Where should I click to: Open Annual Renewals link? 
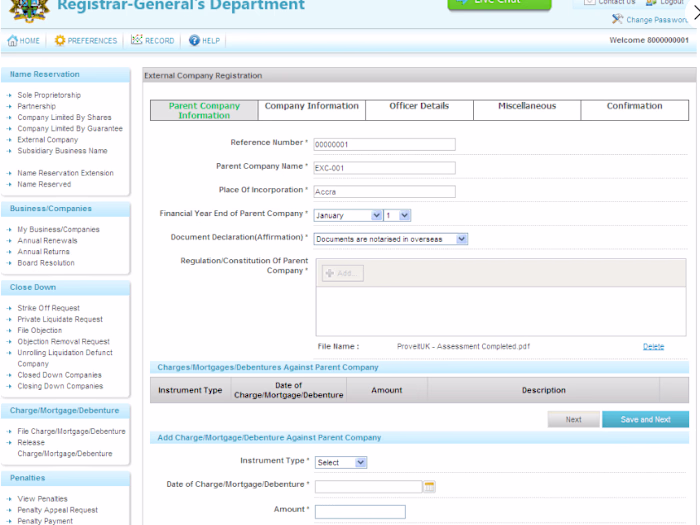47,241
